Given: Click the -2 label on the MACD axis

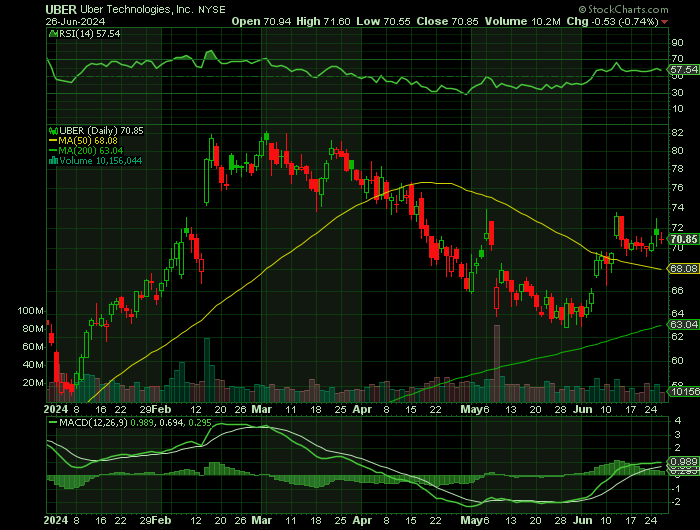Looking at the screenshot, I should click(676, 502).
